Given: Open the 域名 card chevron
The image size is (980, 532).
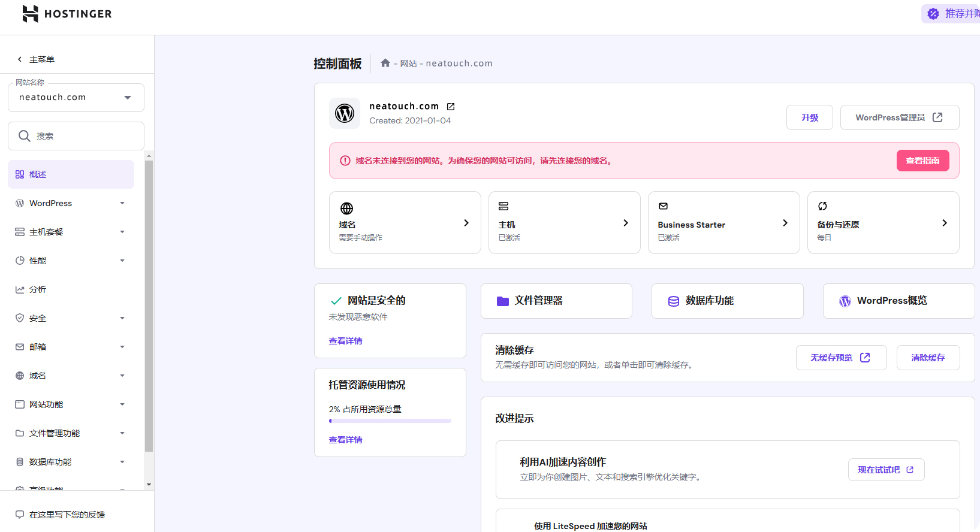Looking at the screenshot, I should 466,223.
